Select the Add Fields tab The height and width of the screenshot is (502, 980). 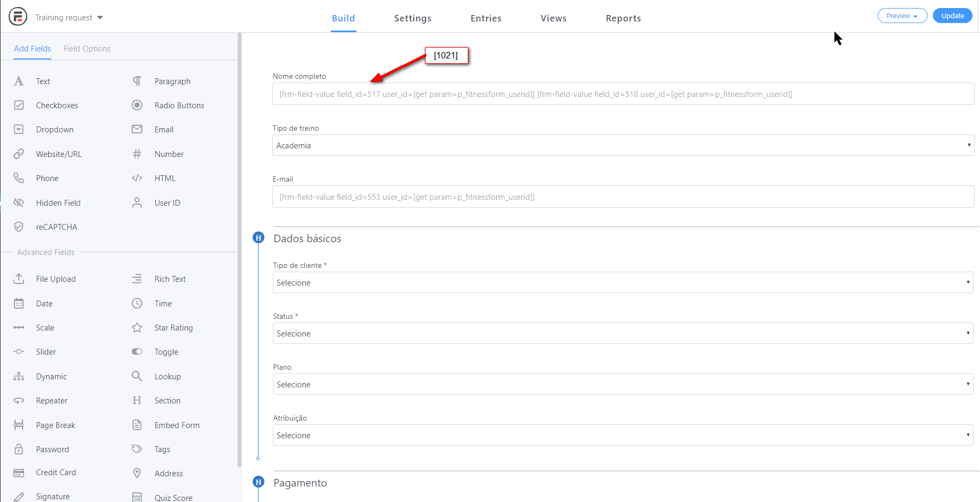tap(33, 49)
